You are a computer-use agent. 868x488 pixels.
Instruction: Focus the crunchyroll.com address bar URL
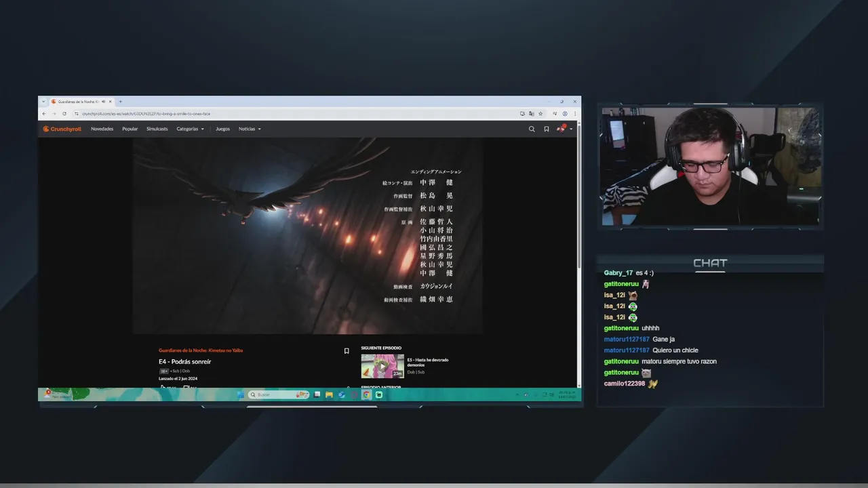point(146,114)
